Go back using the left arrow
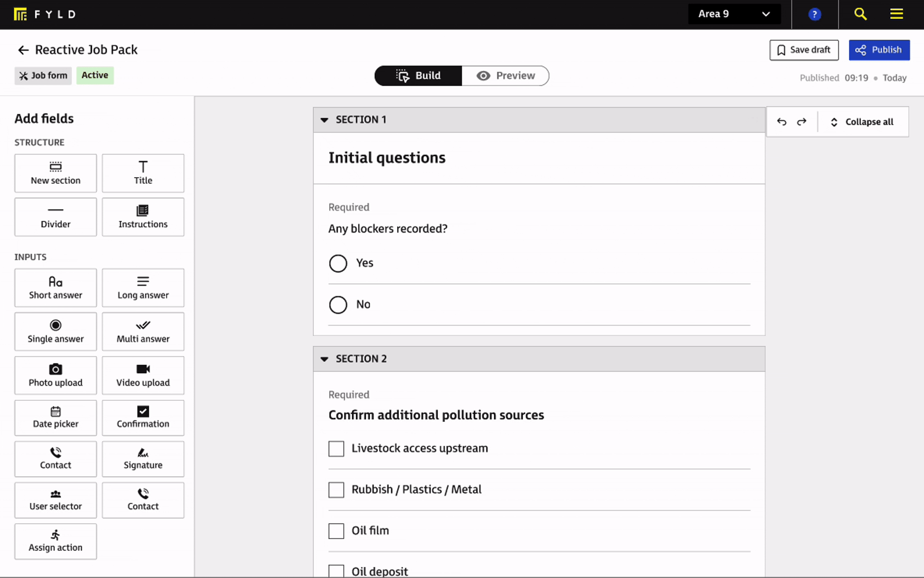 (x=23, y=50)
